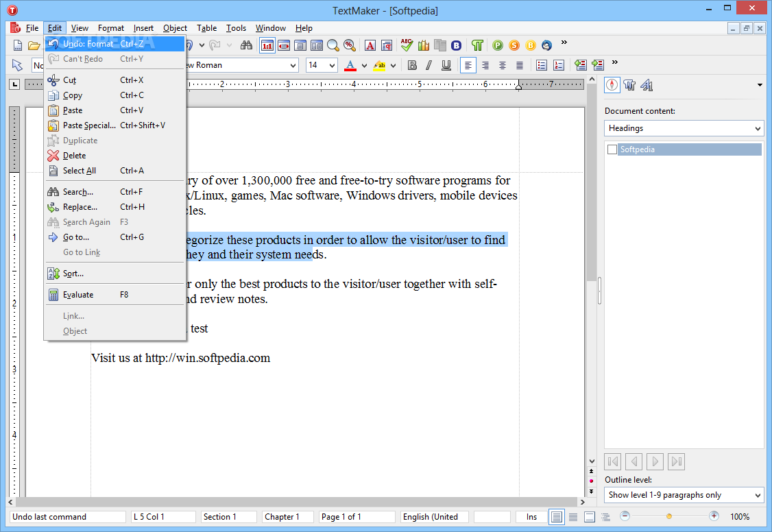Click the blue B circle icon
This screenshot has height=532, width=772.
tap(457, 46)
